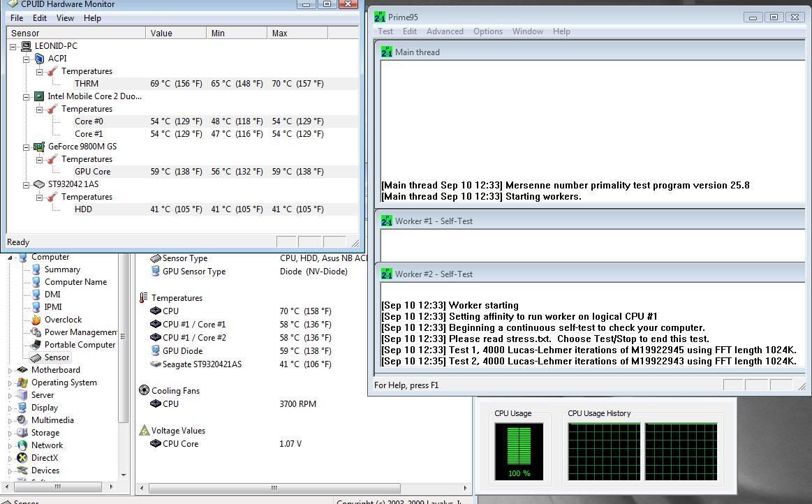This screenshot has width=812, height=504.
Task: Click the Overclock flame icon
Action: click(36, 320)
